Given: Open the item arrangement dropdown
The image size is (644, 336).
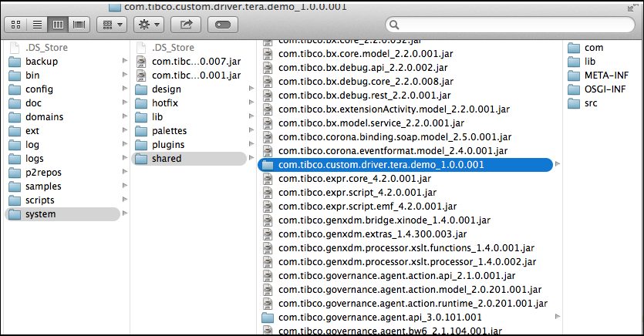Looking at the screenshot, I should [112, 25].
